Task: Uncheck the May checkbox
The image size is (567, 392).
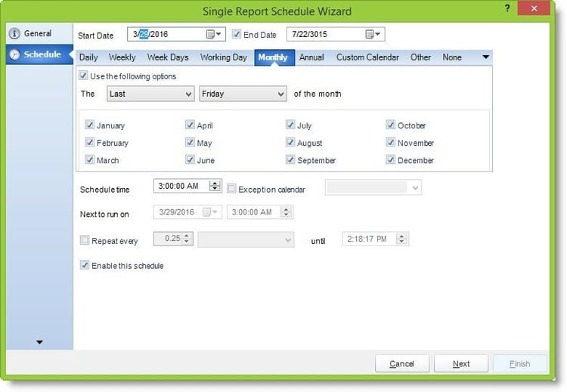Action: (x=190, y=142)
